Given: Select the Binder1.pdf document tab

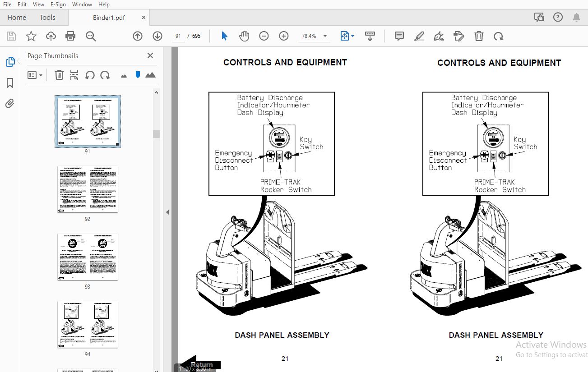Looking at the screenshot, I should [109, 17].
